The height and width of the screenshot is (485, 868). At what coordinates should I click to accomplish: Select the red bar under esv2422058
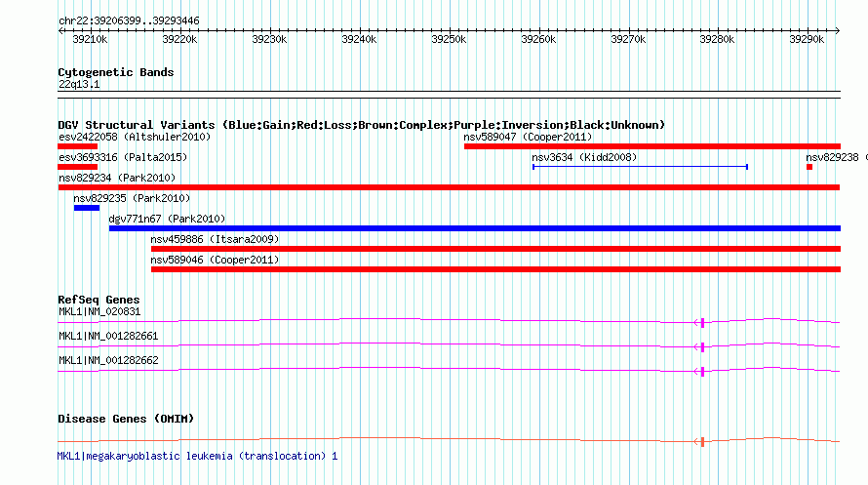pyautogui.click(x=77, y=146)
